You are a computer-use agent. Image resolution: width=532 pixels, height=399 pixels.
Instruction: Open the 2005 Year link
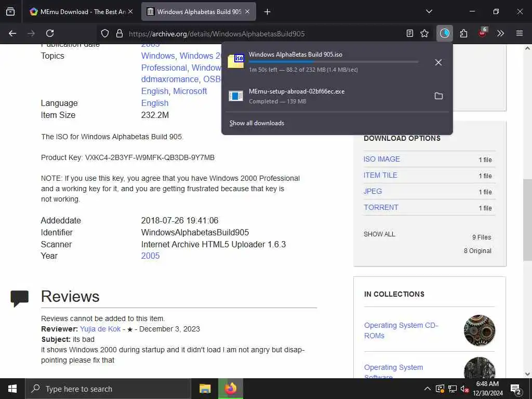pyautogui.click(x=150, y=256)
